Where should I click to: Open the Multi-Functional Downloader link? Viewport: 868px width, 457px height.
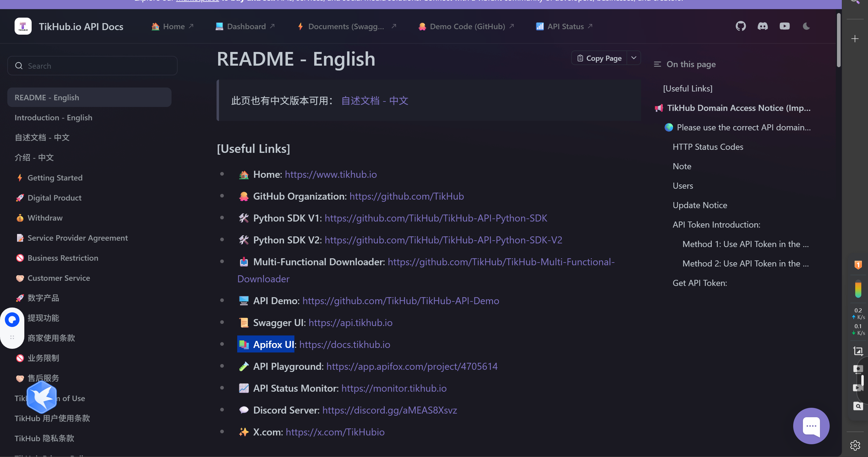pos(501,262)
